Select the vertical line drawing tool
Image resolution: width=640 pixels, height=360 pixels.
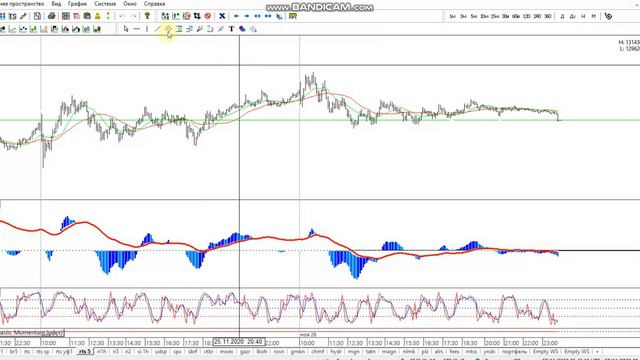(147, 29)
